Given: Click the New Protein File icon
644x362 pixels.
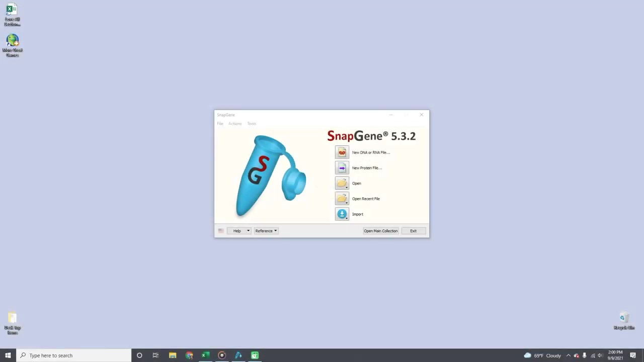Looking at the screenshot, I should tap(342, 168).
